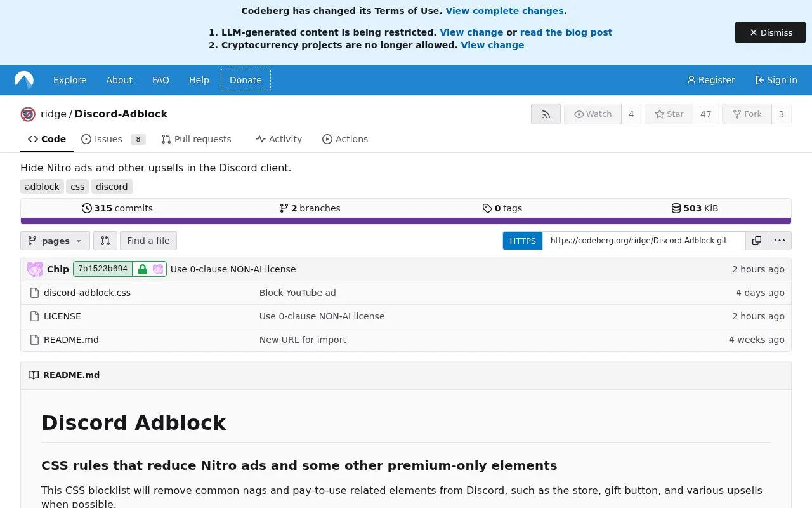Open the discord-adblock.css file
The height and width of the screenshot is (508, 812).
(87, 293)
